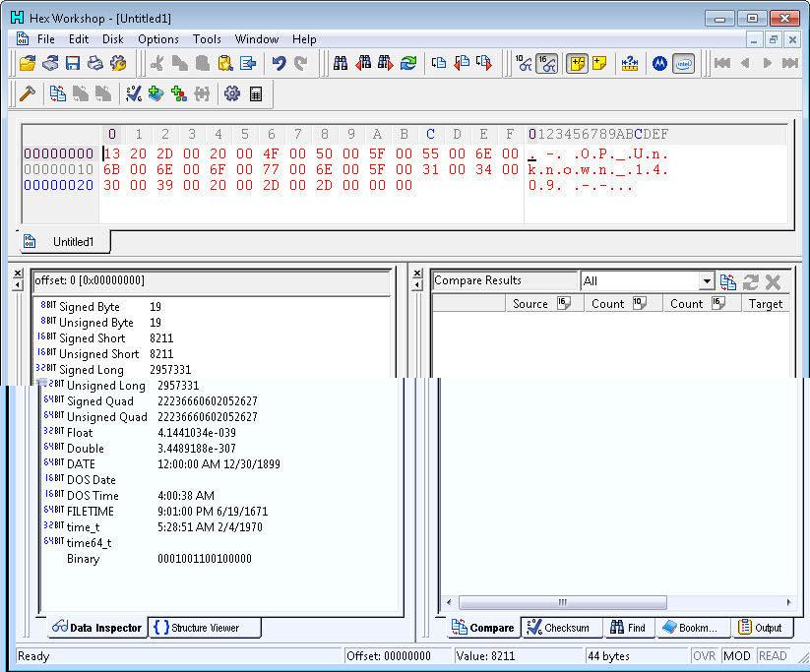Click the Replace icon with green arrows

pyautogui.click(x=408, y=63)
